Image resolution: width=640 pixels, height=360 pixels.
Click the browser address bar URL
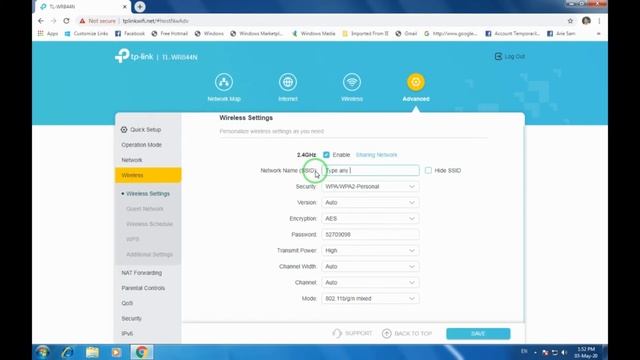point(156,21)
